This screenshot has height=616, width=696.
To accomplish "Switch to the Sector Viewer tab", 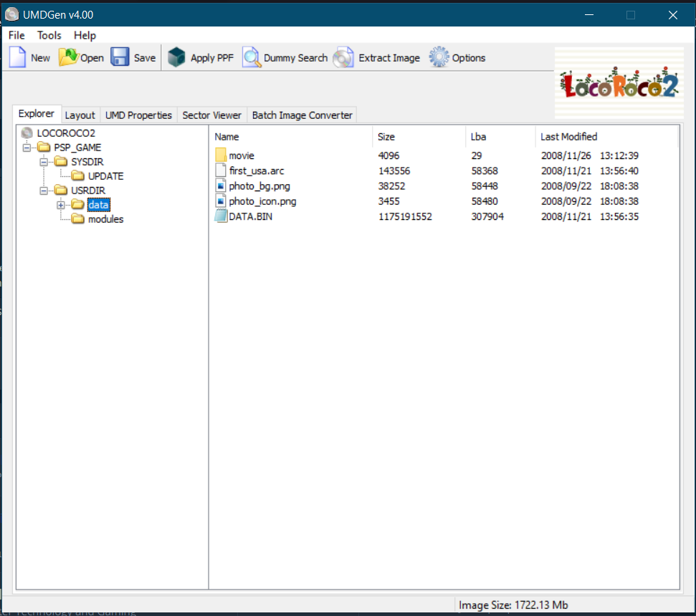I will [211, 115].
